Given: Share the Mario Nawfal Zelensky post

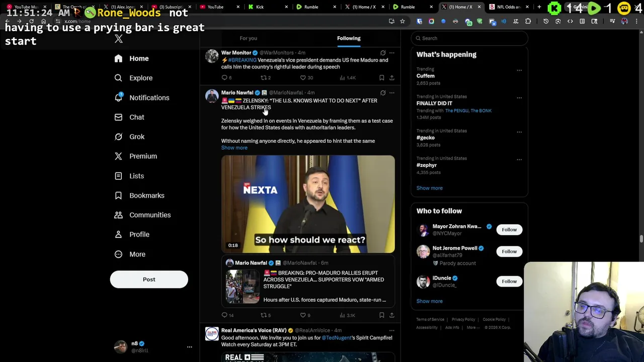Looking at the screenshot, I should click(391, 315).
